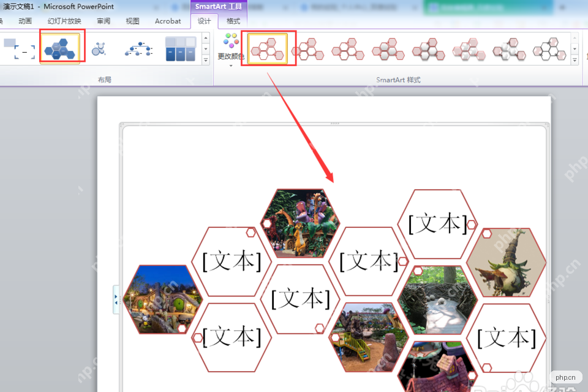Apply the seventh SmartArt style thumbnail
Screen dimensions: 588x392
point(509,49)
